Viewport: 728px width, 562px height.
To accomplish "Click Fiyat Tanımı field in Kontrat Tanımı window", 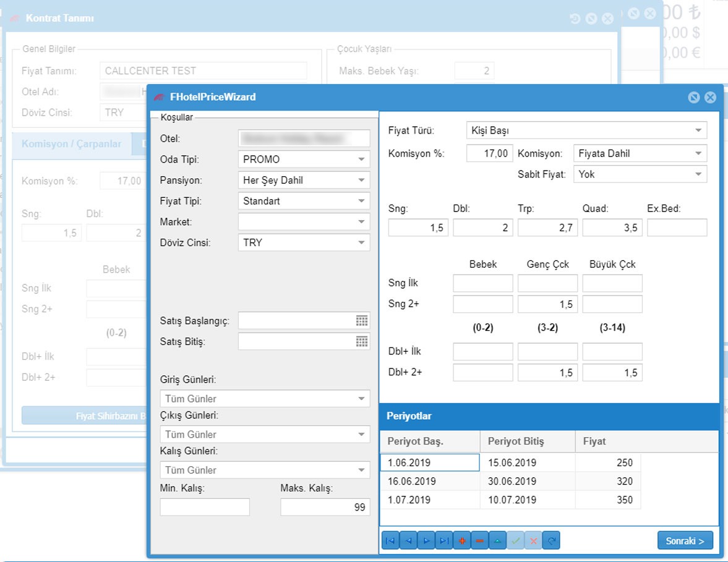I will coord(203,71).
